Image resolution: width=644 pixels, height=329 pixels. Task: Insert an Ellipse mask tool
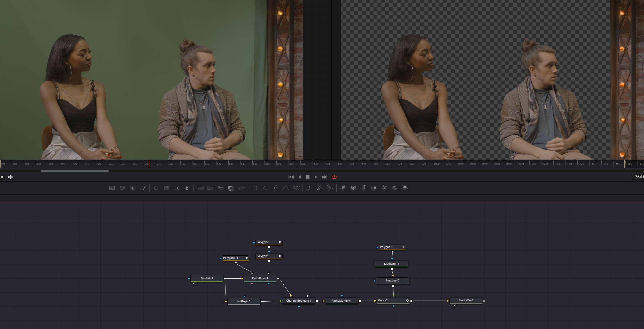pyautogui.click(x=265, y=188)
